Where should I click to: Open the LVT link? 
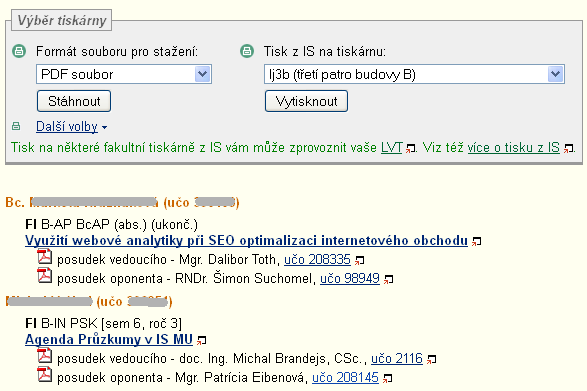coord(392,148)
